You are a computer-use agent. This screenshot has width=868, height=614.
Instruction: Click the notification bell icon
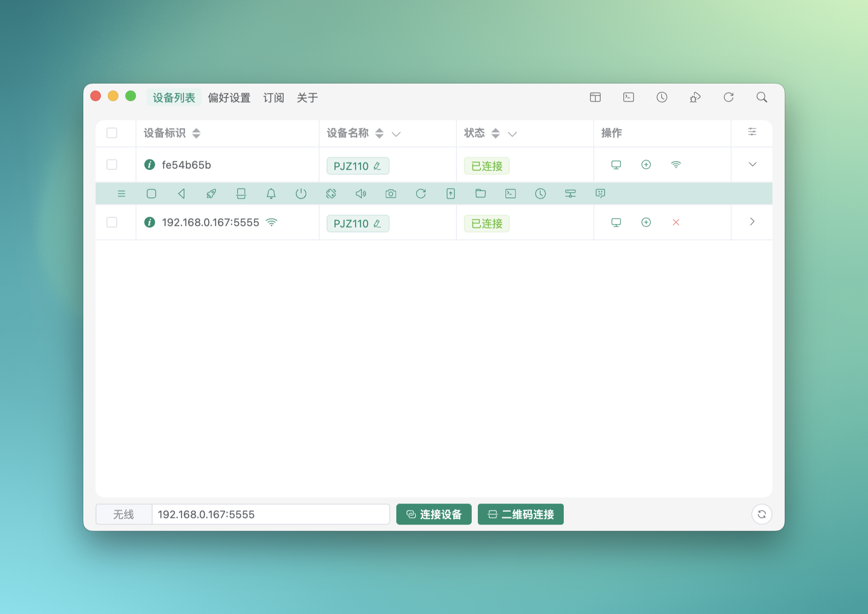click(x=271, y=193)
